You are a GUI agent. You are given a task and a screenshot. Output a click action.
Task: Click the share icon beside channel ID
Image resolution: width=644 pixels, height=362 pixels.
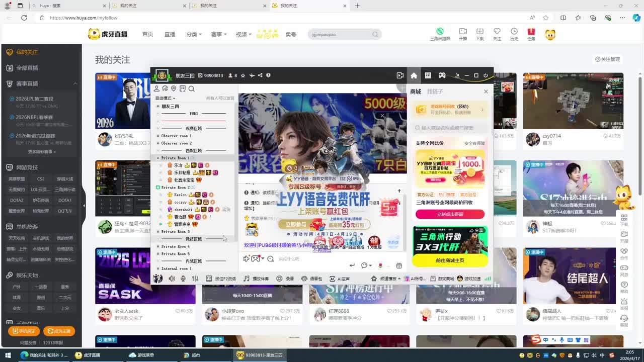pos(260,75)
